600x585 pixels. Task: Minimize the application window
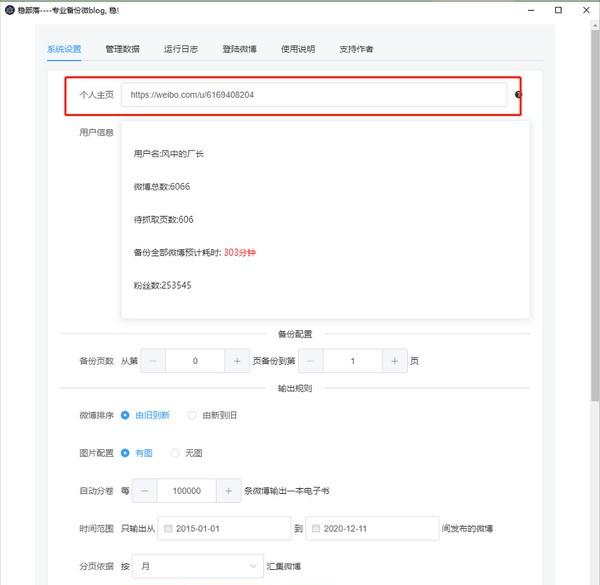pyautogui.click(x=531, y=10)
